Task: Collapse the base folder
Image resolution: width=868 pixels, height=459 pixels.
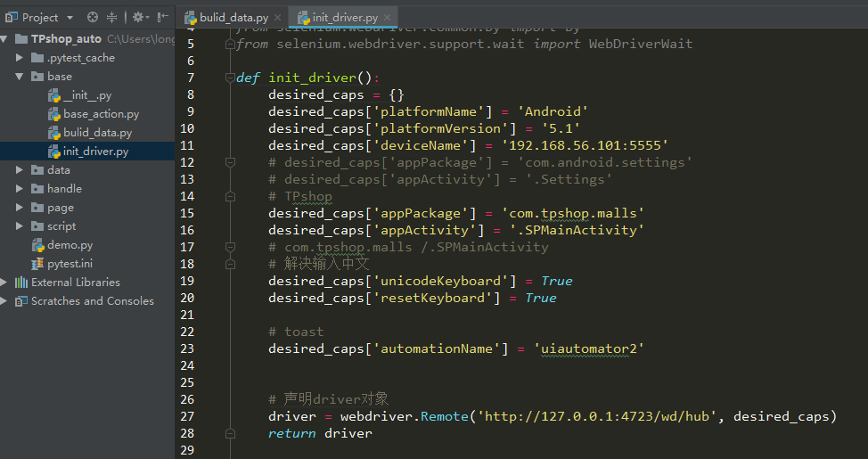Action: pyautogui.click(x=20, y=77)
